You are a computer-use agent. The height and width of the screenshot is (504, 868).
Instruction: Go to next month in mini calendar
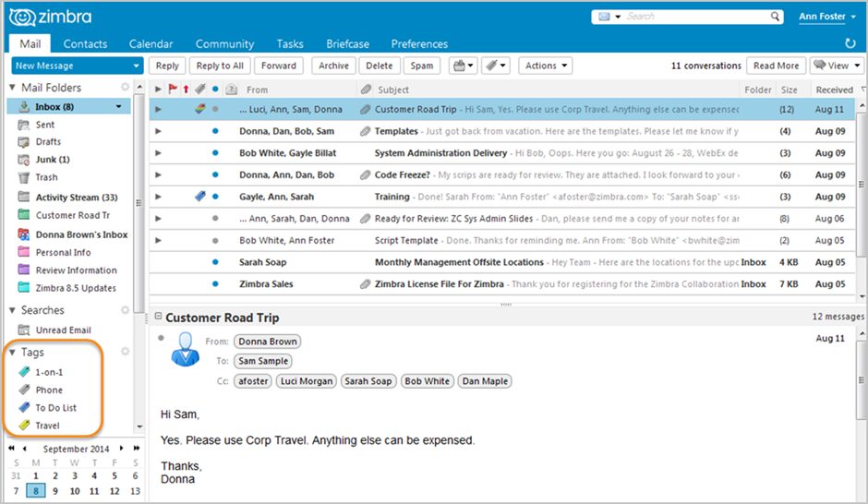(x=121, y=448)
